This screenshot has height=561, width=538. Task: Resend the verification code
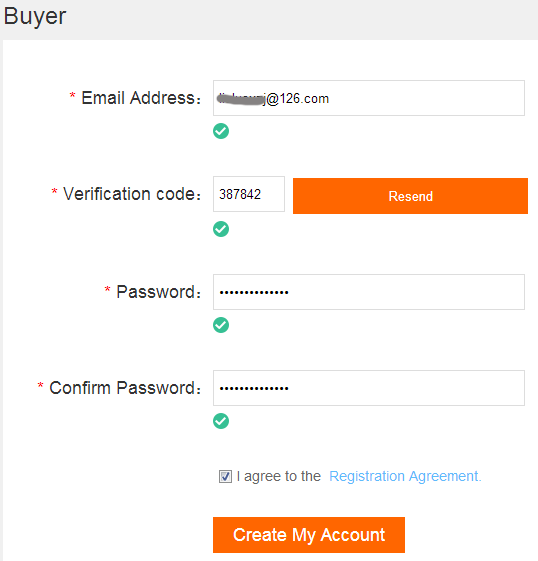(410, 196)
